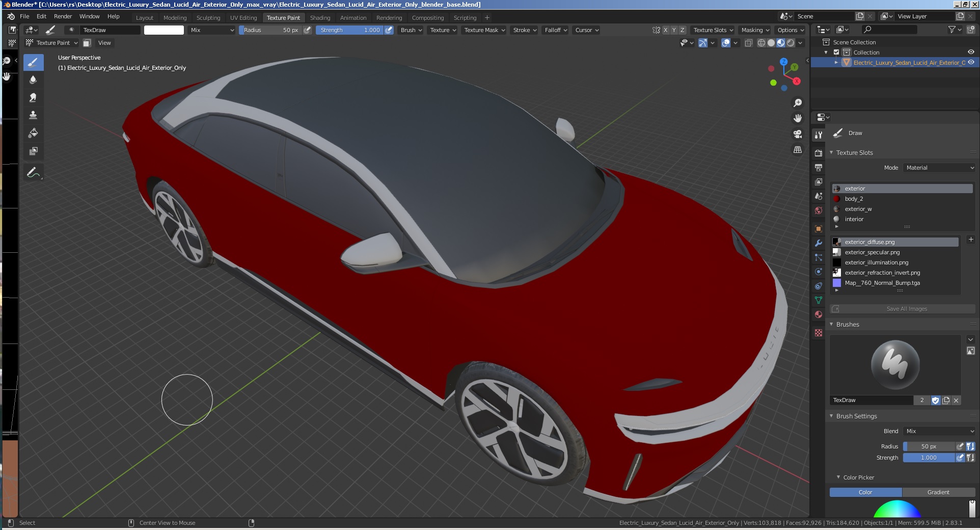Click the fake user shield for TexDraw
The image size is (980, 530).
pos(935,401)
